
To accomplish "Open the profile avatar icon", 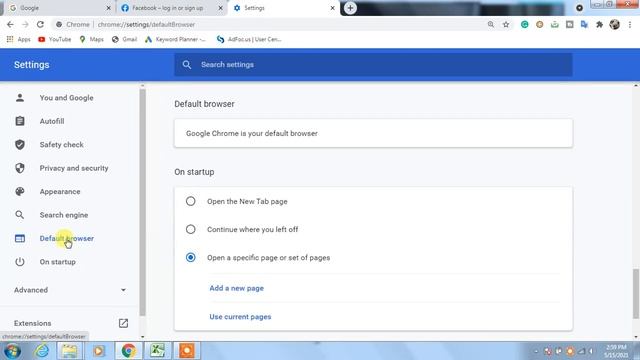I will click(614, 24).
